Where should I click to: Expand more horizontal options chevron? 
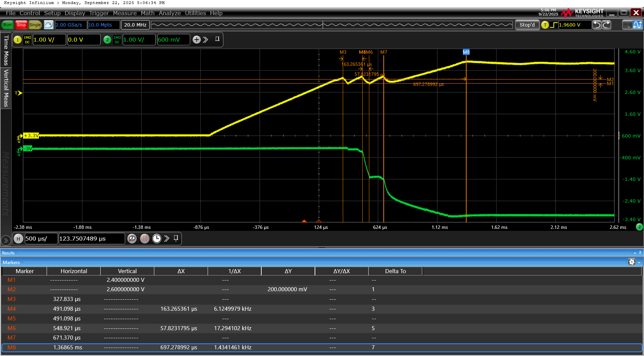pyautogui.click(x=167, y=239)
